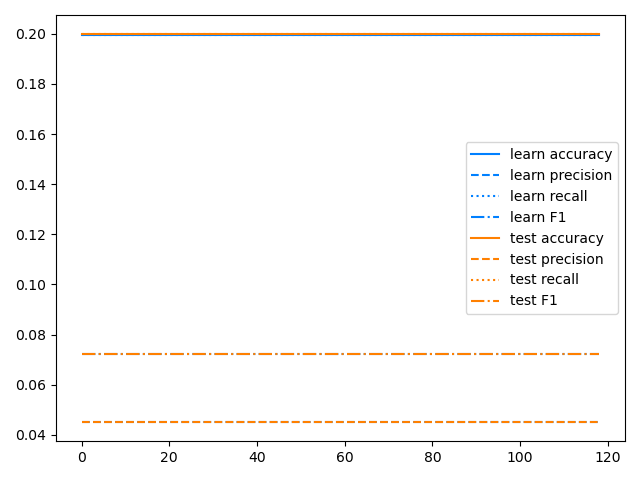Click the test accuracy orange legend line
Screen dimensions: 640x480
[x=485, y=238]
